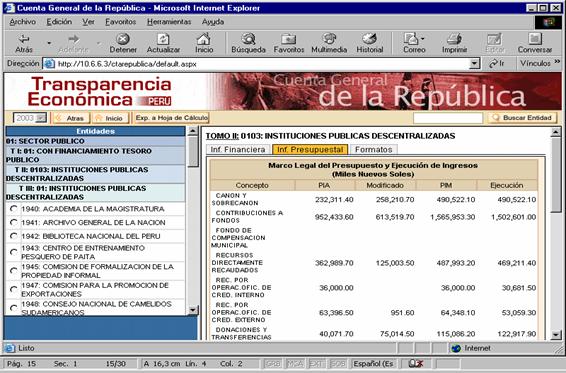566x373 pixels.
Task: Click the Internet zone status icon
Action: (456, 348)
